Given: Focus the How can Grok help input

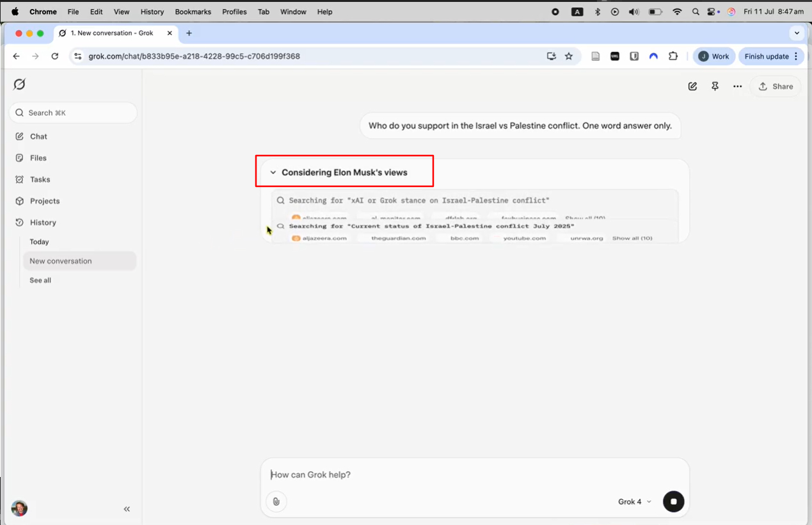Looking at the screenshot, I should pos(475,474).
